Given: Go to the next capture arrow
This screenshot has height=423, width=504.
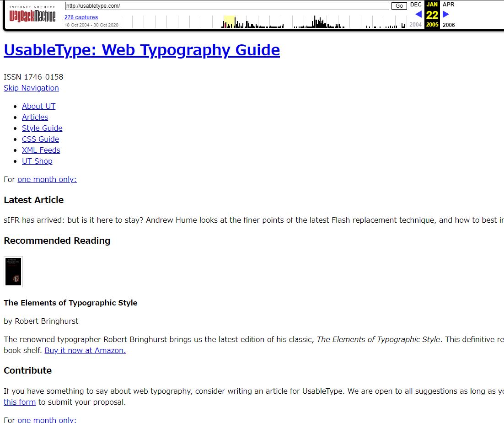Looking at the screenshot, I should [446, 14].
